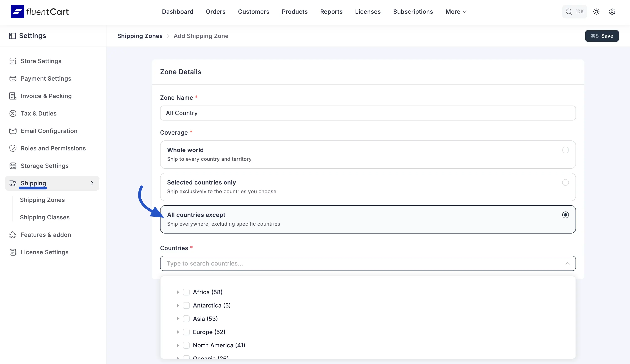Check the Asia (53) checkbox
This screenshot has height=364, width=630.
[186, 318]
